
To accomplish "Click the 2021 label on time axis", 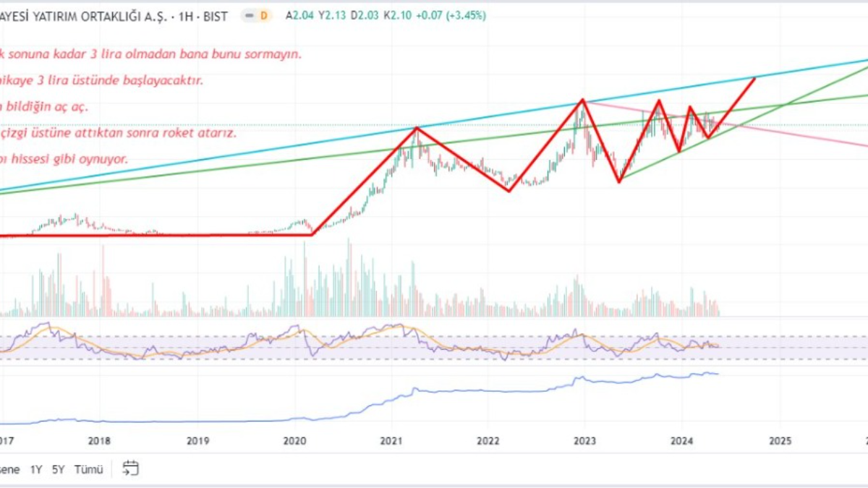I will [391, 440].
